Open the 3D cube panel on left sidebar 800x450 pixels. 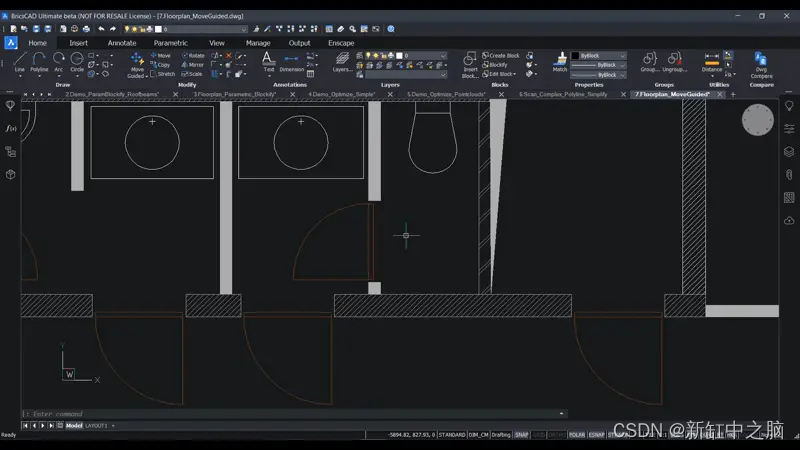point(10,174)
